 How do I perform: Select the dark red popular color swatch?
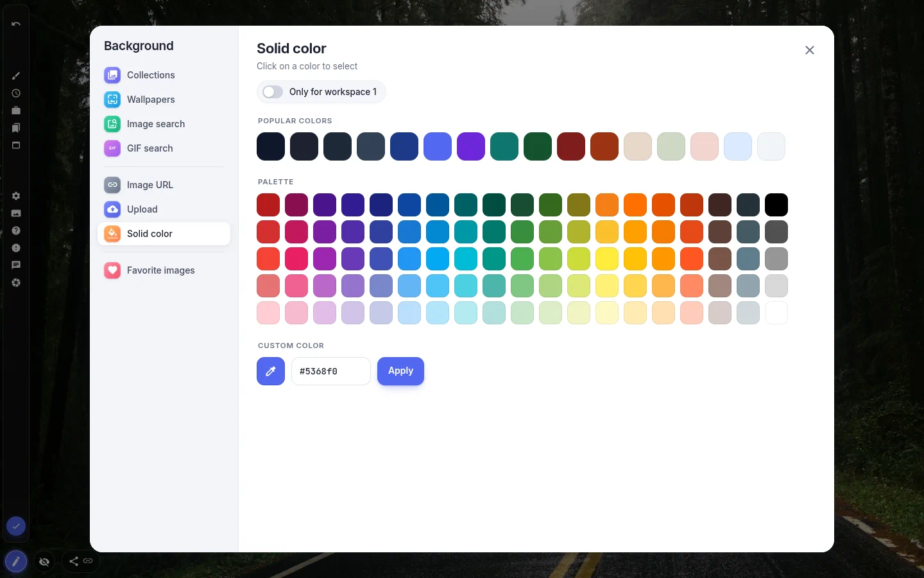[571, 146]
